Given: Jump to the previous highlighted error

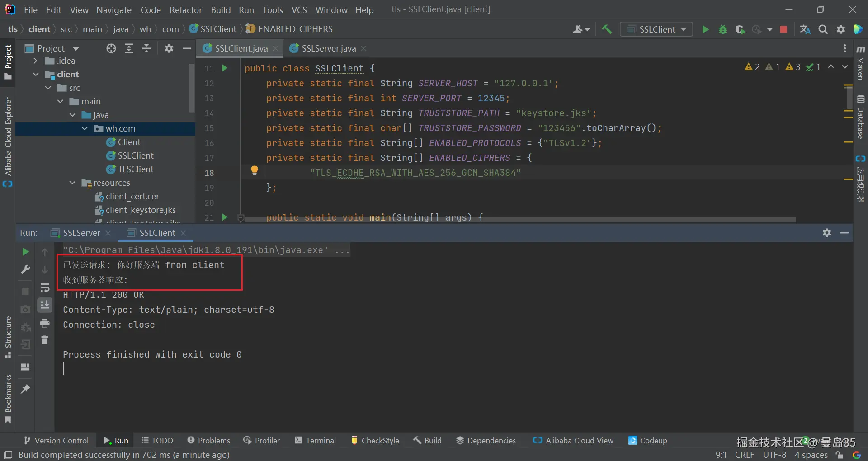Looking at the screenshot, I should (831, 67).
